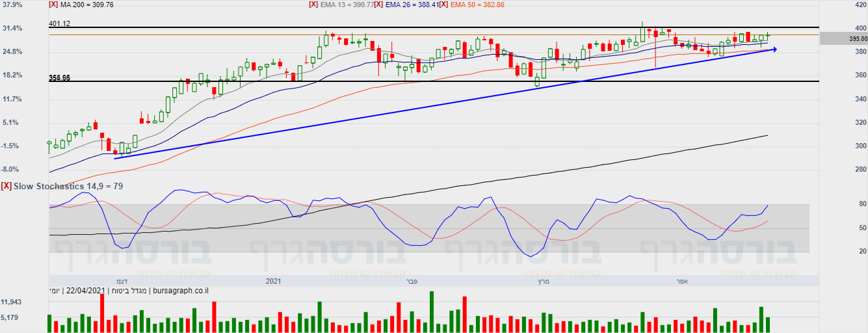This screenshot has height=333, width=868.
Task: Click the 11,943 volume axis label
Action: click(12, 302)
